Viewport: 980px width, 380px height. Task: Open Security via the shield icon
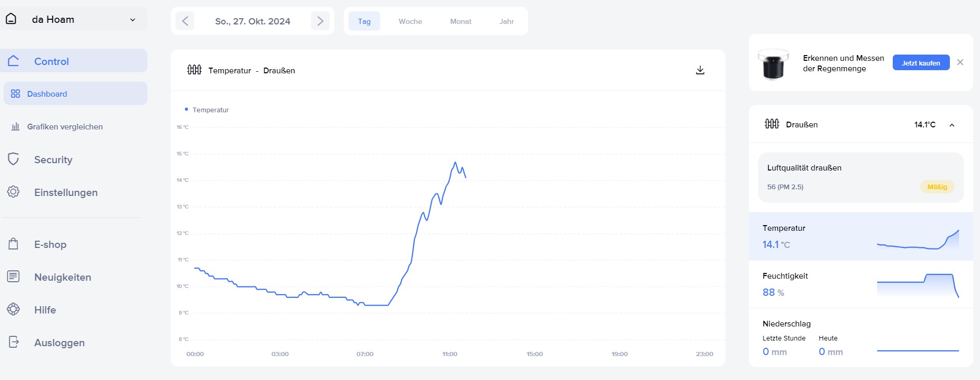(14, 160)
